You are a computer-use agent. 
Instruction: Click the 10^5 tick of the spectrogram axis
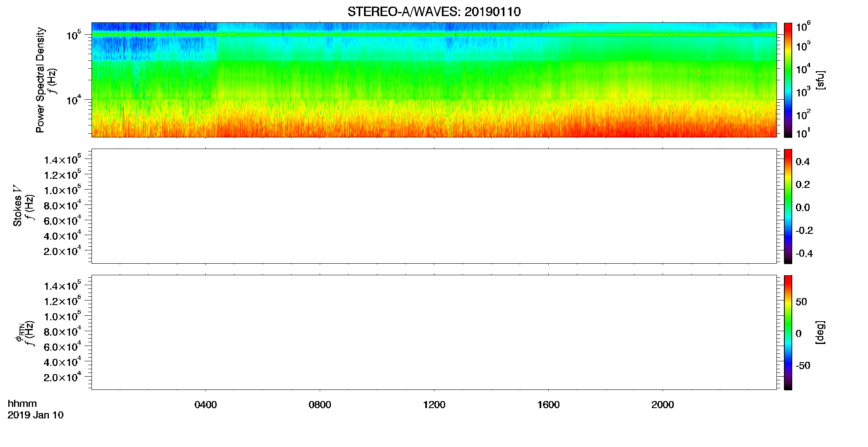tap(73, 35)
